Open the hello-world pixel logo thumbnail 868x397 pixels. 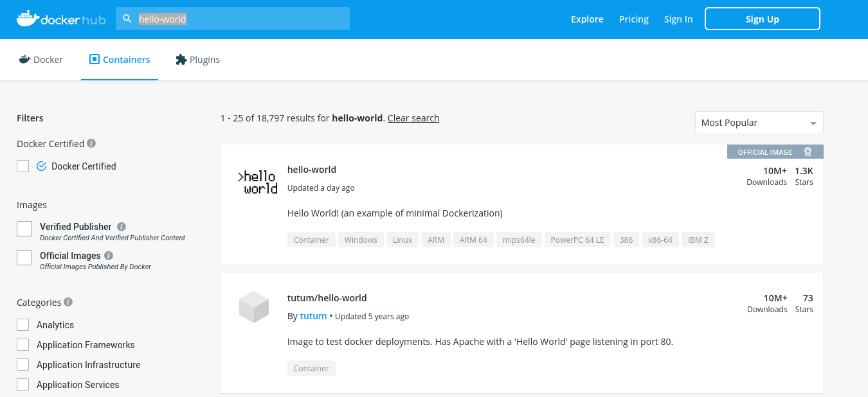(x=257, y=182)
